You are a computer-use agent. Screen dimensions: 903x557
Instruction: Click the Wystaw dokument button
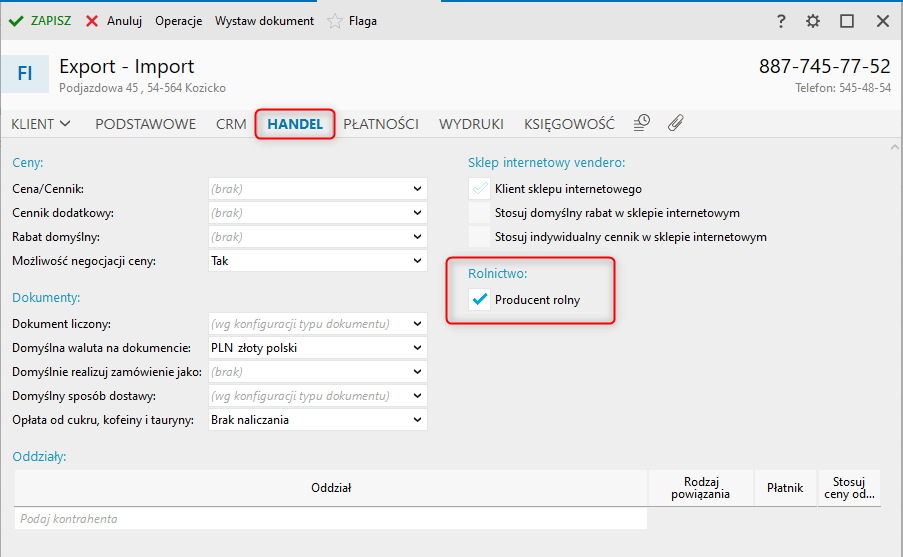[264, 21]
